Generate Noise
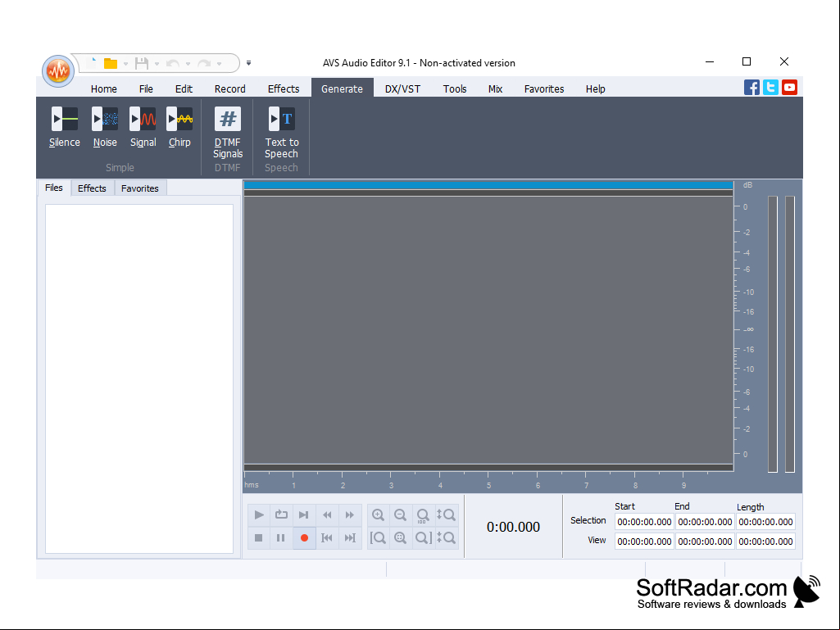 point(105,128)
